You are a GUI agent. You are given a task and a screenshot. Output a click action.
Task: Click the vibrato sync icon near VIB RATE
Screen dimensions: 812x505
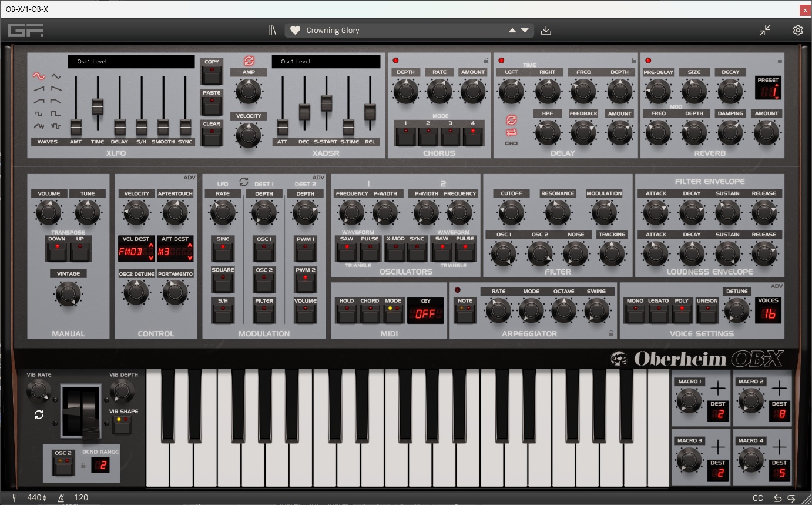[39, 414]
